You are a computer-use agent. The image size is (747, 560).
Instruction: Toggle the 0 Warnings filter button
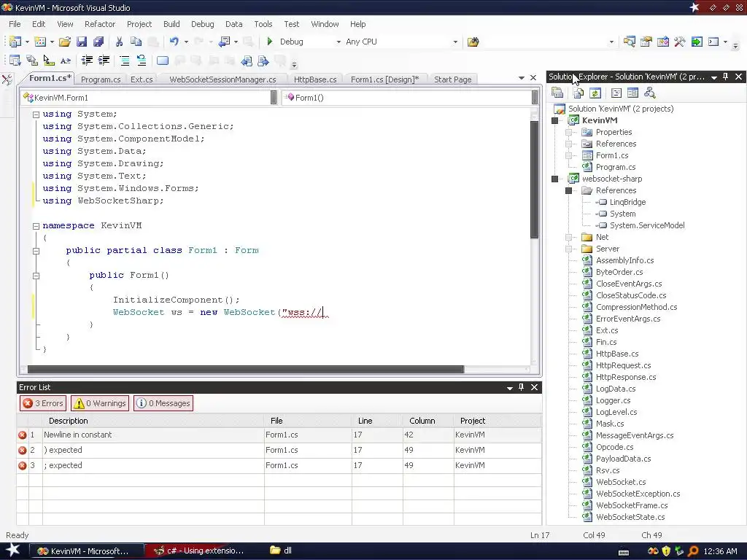click(99, 403)
